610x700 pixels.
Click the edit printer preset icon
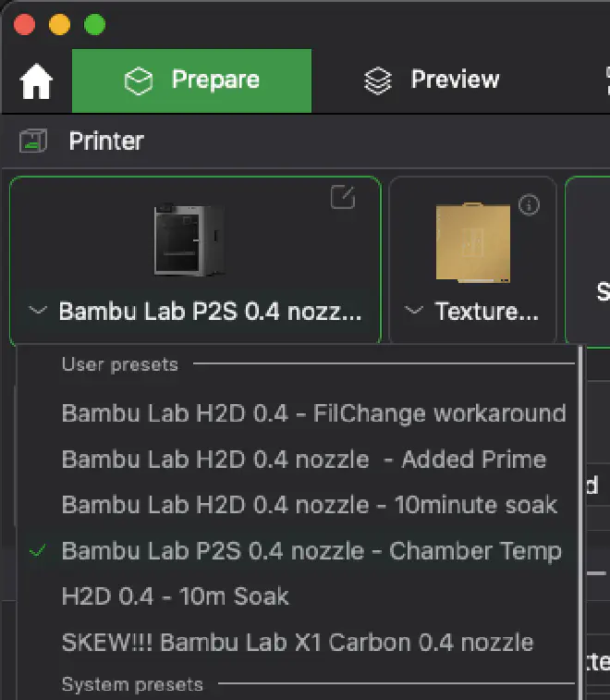point(343,197)
